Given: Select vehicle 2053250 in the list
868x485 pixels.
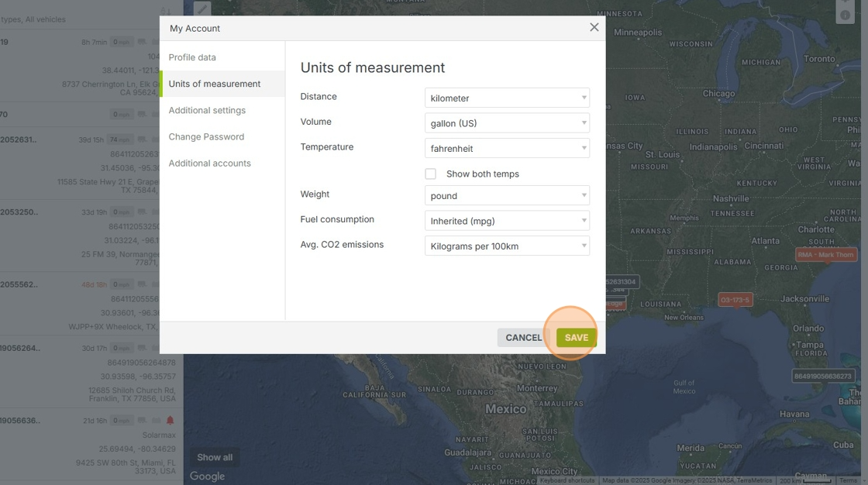Looking at the screenshot, I should 19,212.
